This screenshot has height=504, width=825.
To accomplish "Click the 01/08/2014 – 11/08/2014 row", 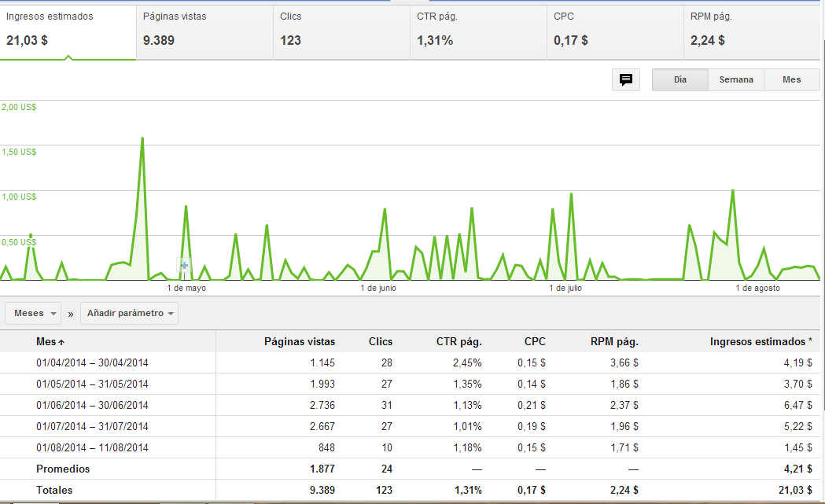I will pyautogui.click(x=410, y=447).
